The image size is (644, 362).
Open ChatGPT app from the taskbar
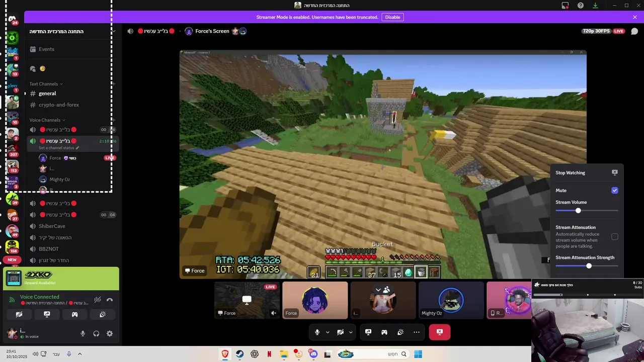(255, 354)
